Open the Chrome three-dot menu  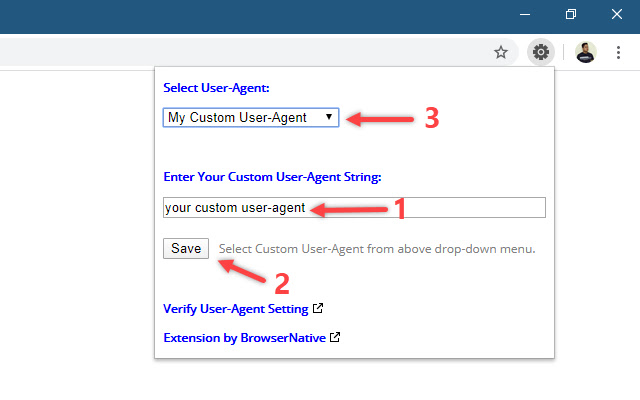coord(619,52)
